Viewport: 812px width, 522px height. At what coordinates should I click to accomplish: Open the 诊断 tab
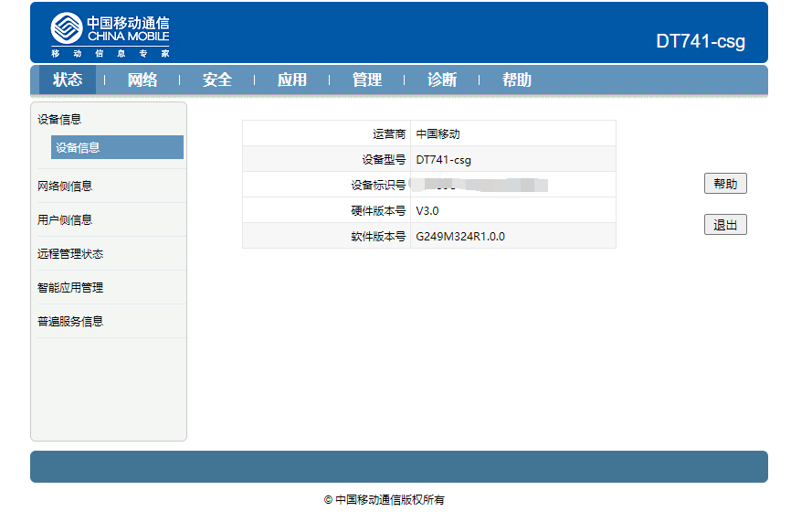442,80
